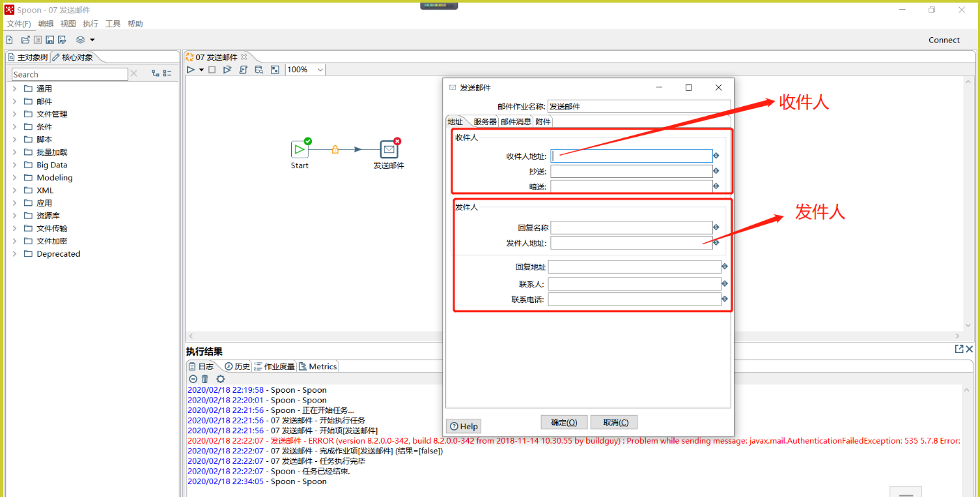Expand the 邮件 folder in tree
This screenshot has width=980, height=497.
[14, 102]
